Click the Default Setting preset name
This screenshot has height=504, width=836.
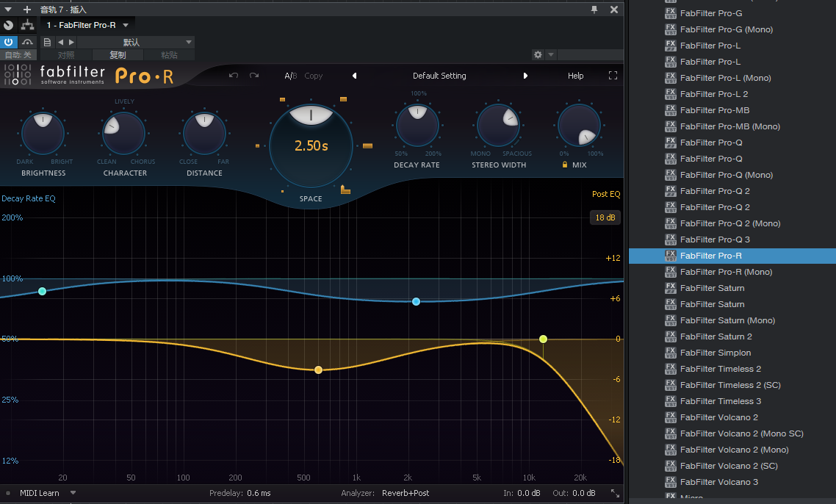[x=439, y=76]
